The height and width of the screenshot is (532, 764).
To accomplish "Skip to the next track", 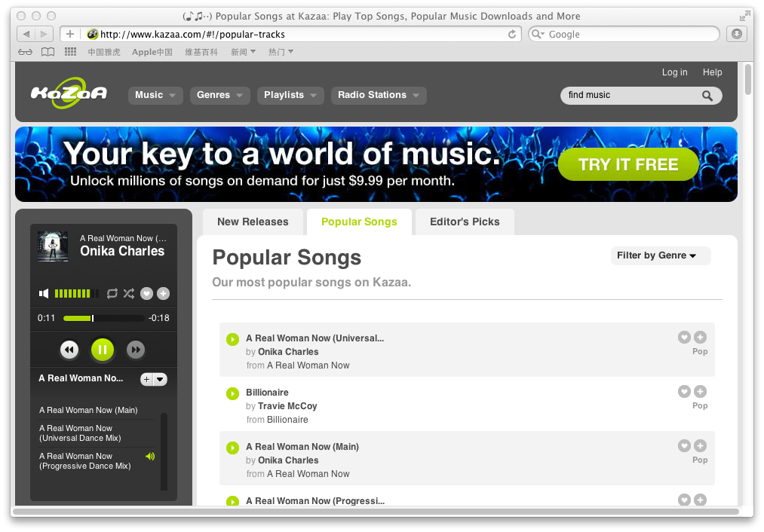I will pos(136,350).
